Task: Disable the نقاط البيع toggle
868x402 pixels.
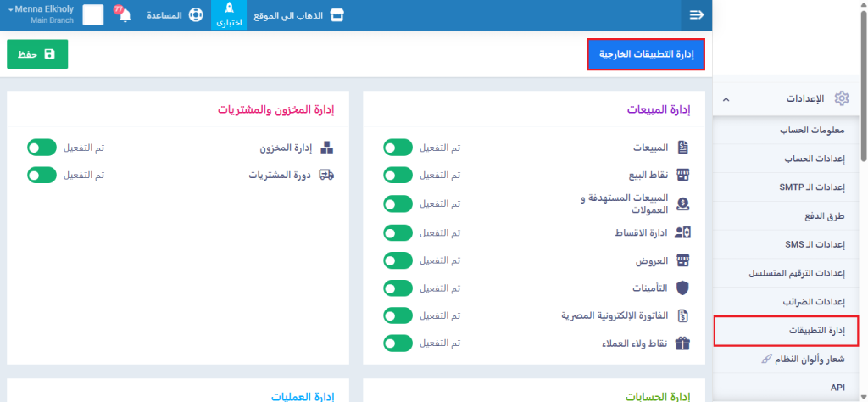Action: pos(398,176)
